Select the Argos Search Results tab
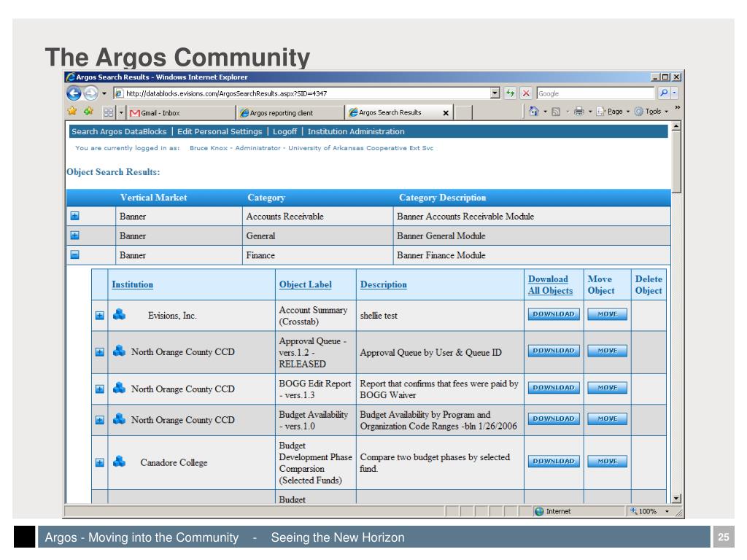 [391, 112]
